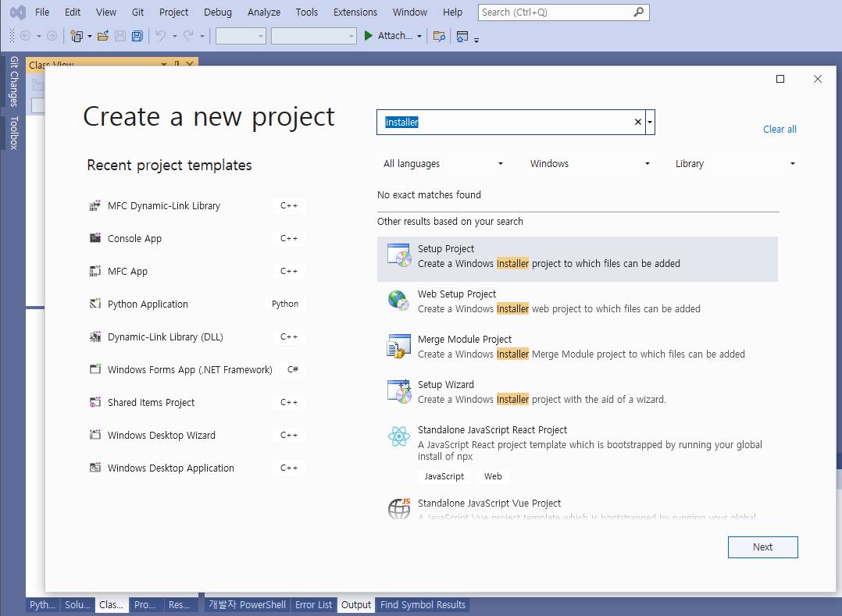Select the Merge Module Project icon

400,346
